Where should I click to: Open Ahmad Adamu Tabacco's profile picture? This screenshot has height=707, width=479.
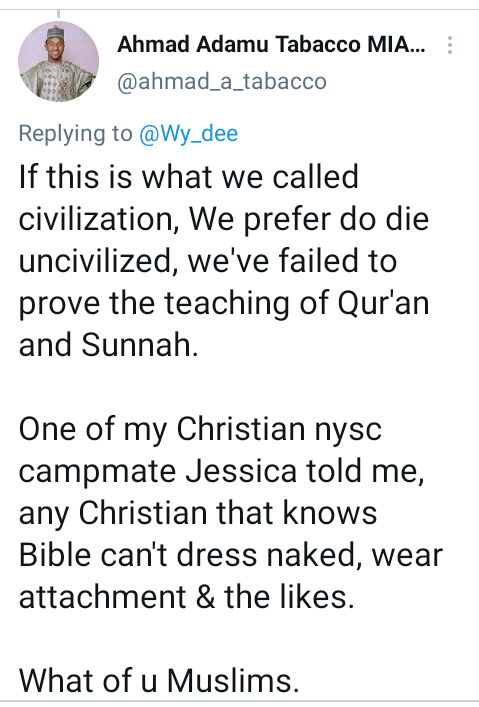[x=58, y=61]
